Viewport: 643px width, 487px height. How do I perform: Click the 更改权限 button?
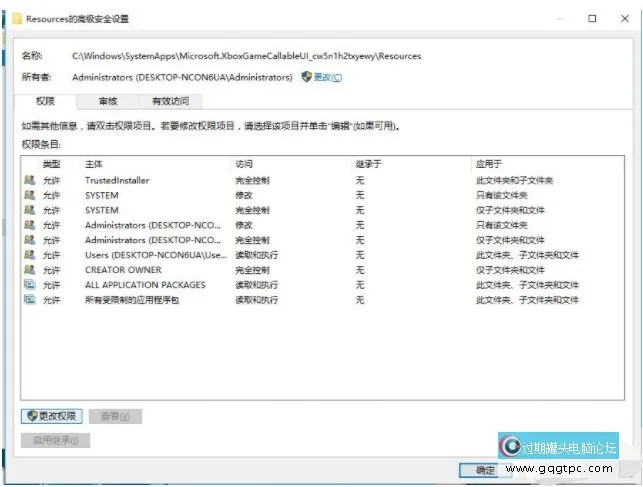pyautogui.click(x=52, y=416)
